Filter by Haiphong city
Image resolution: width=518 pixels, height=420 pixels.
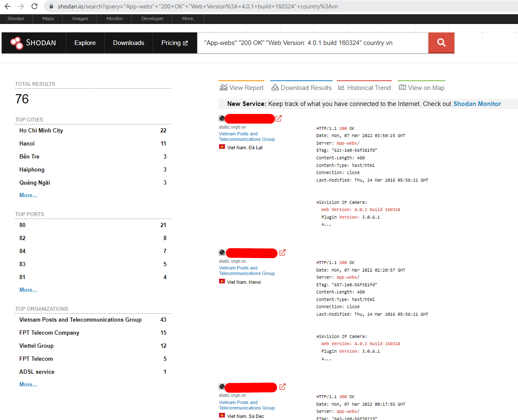coord(32,169)
